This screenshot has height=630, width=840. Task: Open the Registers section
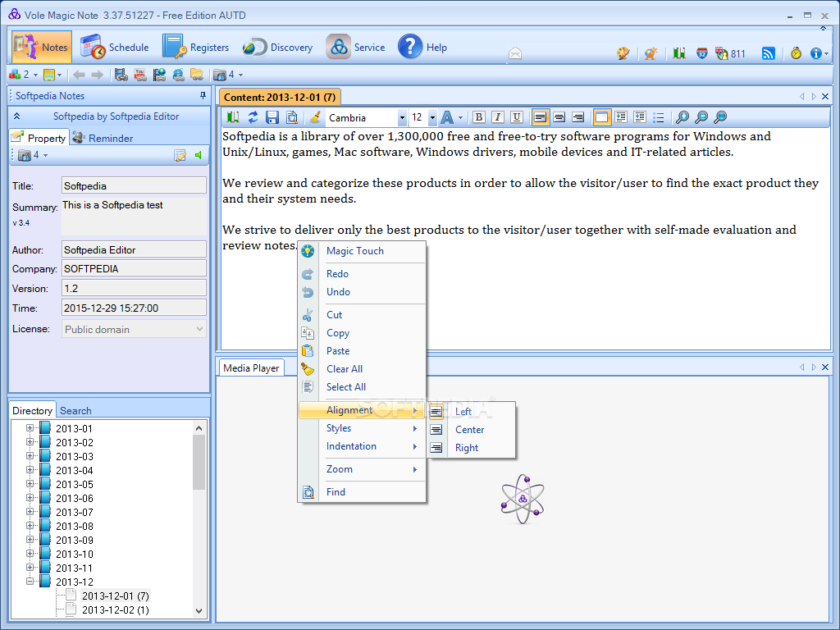click(x=195, y=47)
